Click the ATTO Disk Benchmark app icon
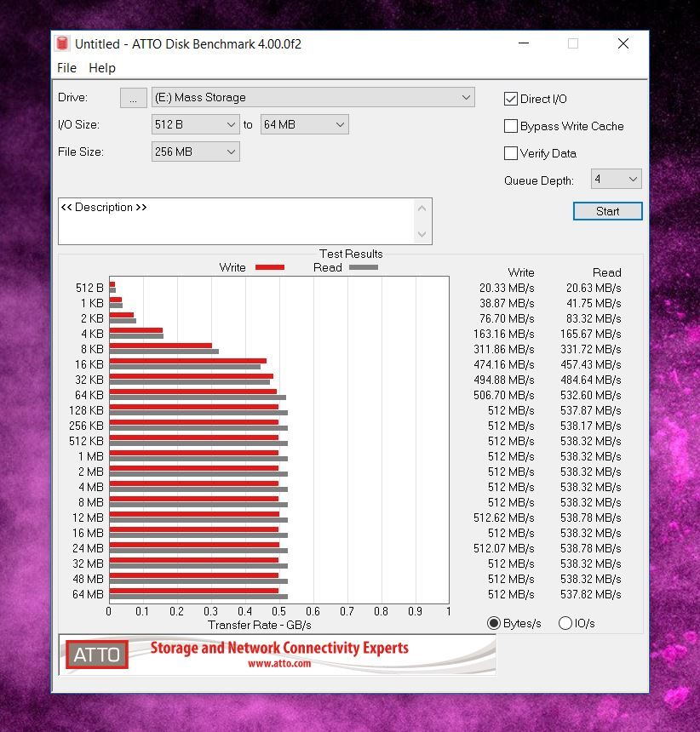The height and width of the screenshot is (732, 700). click(x=62, y=43)
